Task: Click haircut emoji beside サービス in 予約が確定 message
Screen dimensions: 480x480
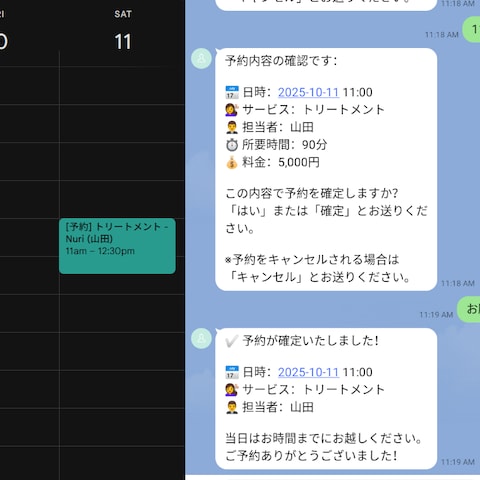Action: (232, 390)
